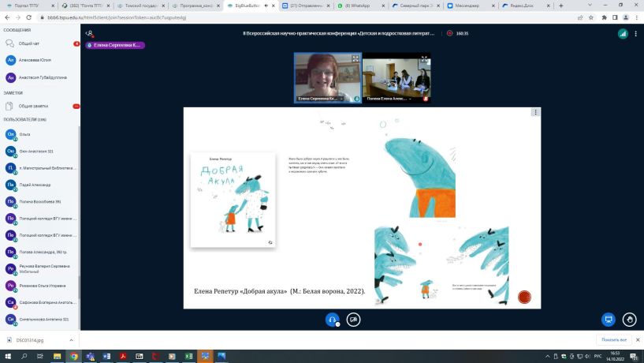Open connection status indicator icon

coord(623,34)
